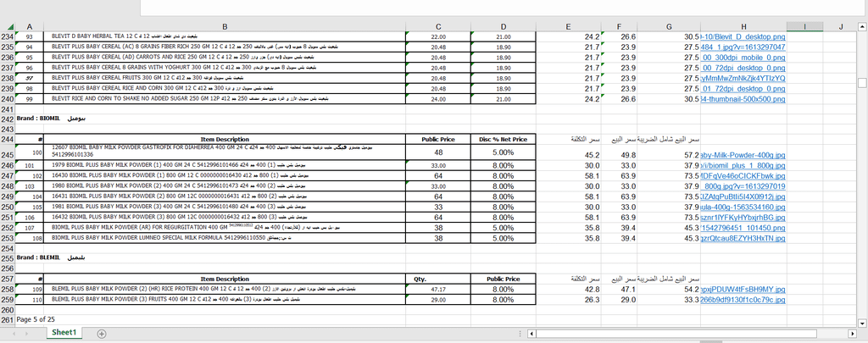Open ula-400g-1563534160.jpg hyperlink
The height and width of the screenshot is (343, 868).
pos(743,207)
